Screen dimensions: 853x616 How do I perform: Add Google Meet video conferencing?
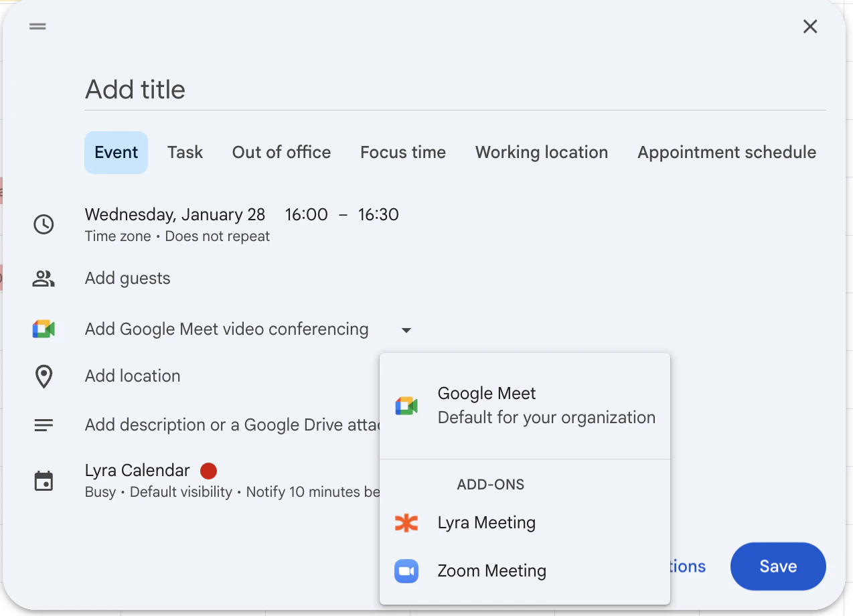coord(227,329)
